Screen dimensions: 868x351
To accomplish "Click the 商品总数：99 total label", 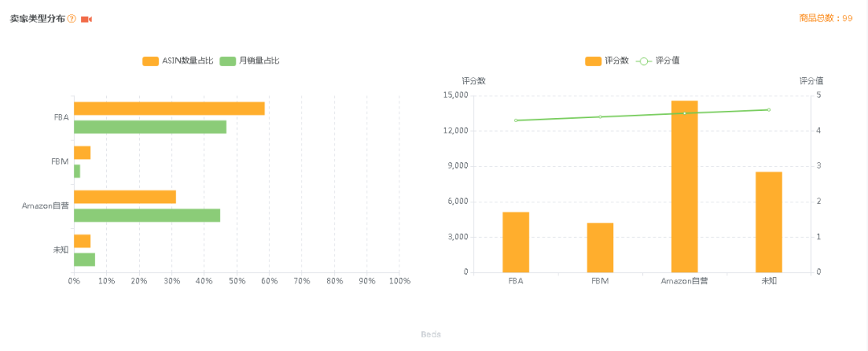I will click(x=825, y=18).
